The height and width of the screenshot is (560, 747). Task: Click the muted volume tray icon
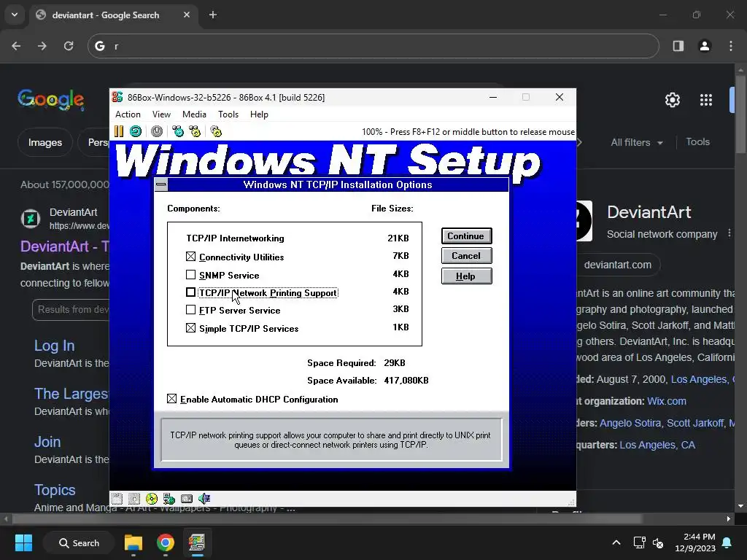tap(658, 542)
